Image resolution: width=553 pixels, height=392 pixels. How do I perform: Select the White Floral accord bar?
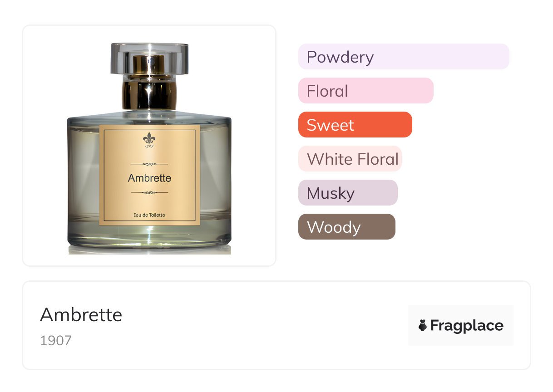(350, 159)
